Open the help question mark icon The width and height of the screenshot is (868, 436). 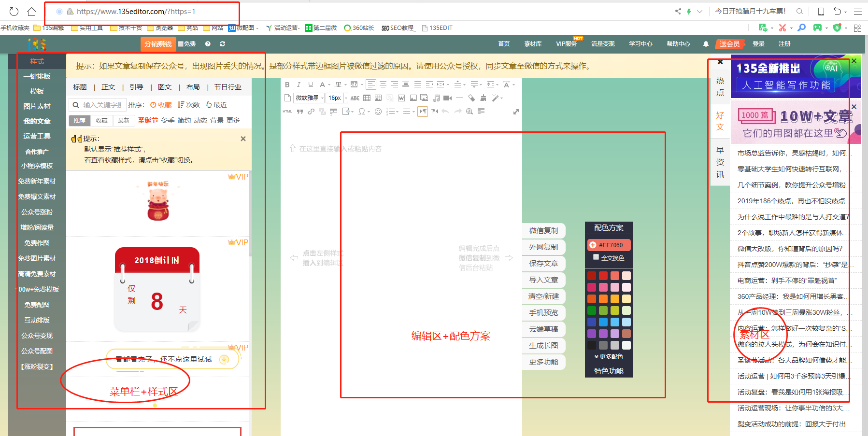[x=208, y=44]
